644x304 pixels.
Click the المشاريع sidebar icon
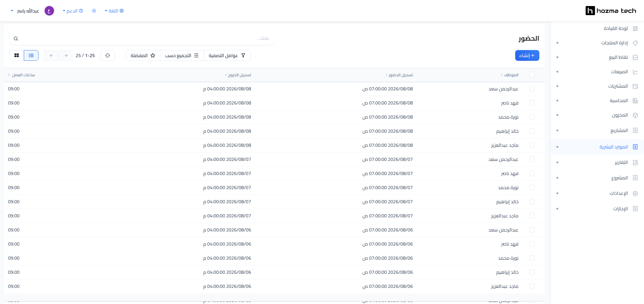(635, 130)
